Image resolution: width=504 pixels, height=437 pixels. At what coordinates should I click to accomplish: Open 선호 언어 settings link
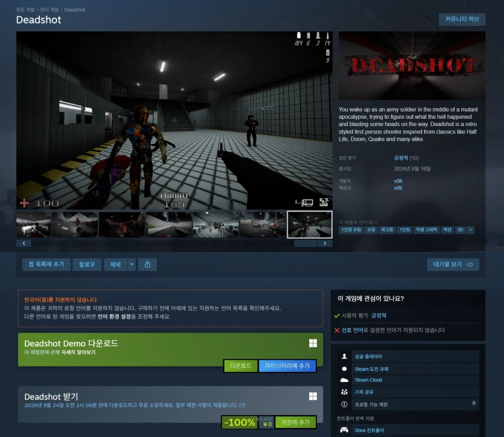[x=352, y=330]
